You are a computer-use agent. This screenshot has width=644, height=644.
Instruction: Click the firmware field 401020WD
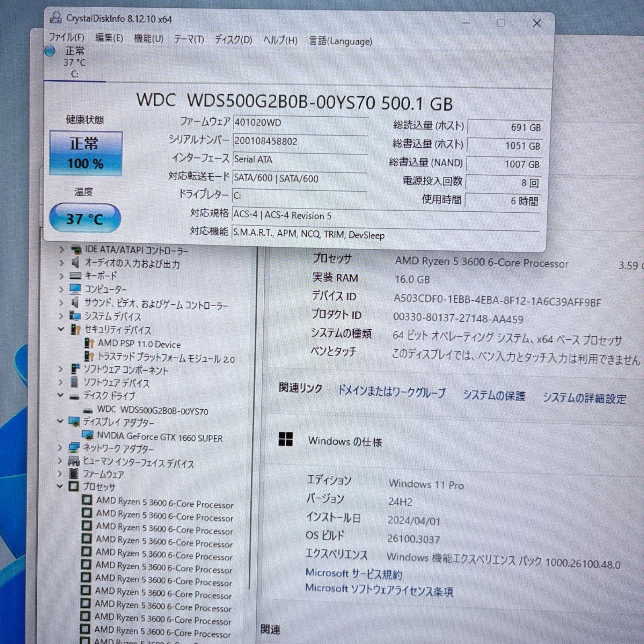pyautogui.click(x=300, y=123)
